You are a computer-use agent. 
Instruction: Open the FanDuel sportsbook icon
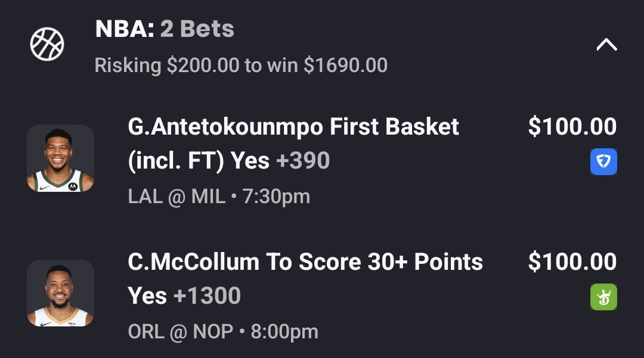tap(603, 161)
